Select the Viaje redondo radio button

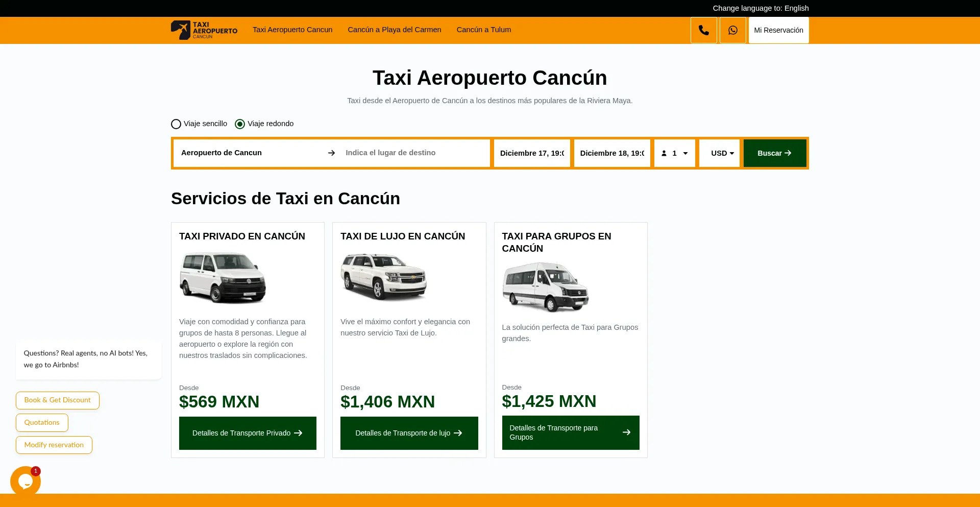tap(240, 124)
